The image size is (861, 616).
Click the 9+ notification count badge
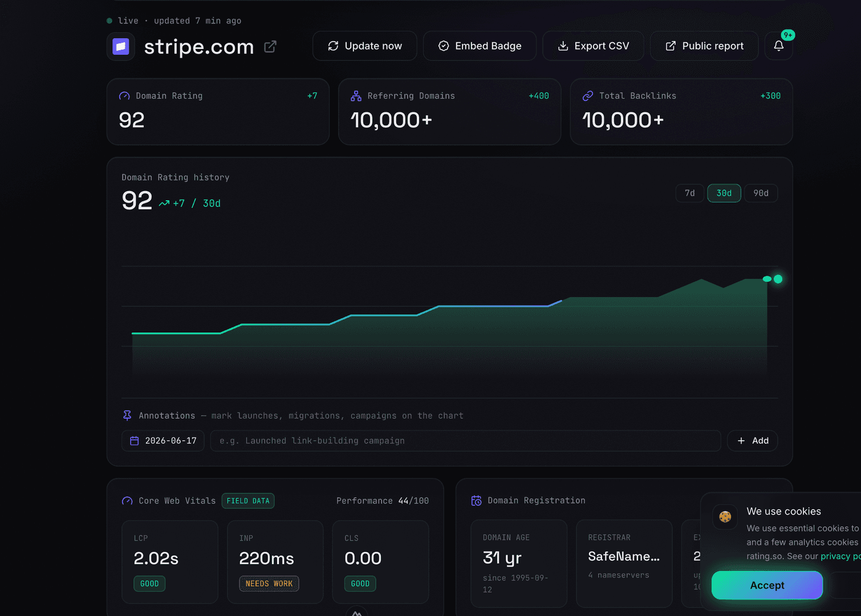[x=787, y=35]
